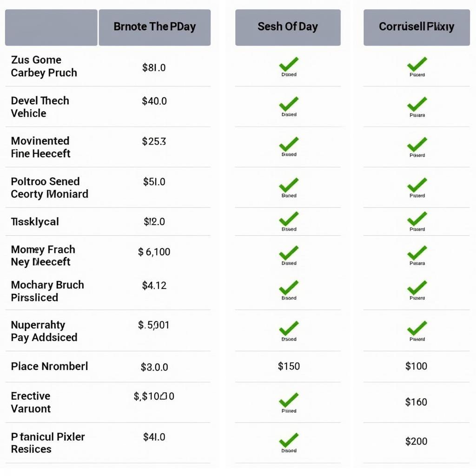Click Sesh Of Day checkmark for Zus Gome
476x476 pixels.
(289, 64)
